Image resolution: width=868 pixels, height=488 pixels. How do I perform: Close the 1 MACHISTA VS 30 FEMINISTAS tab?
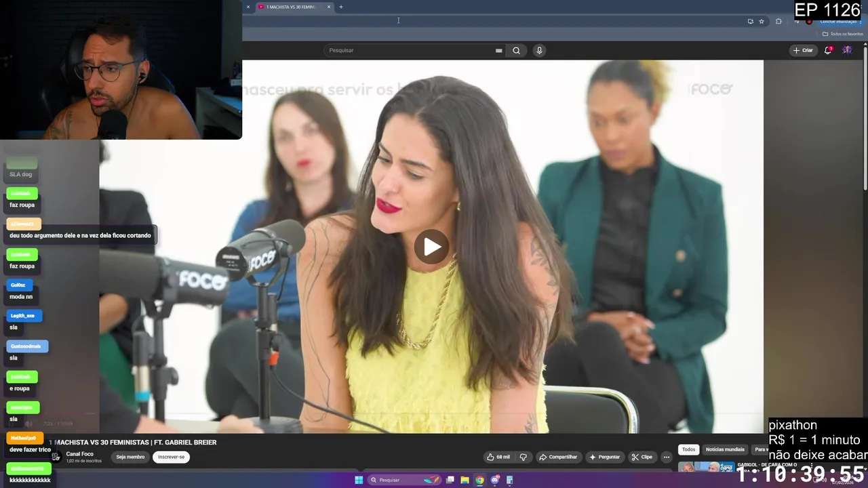click(329, 7)
